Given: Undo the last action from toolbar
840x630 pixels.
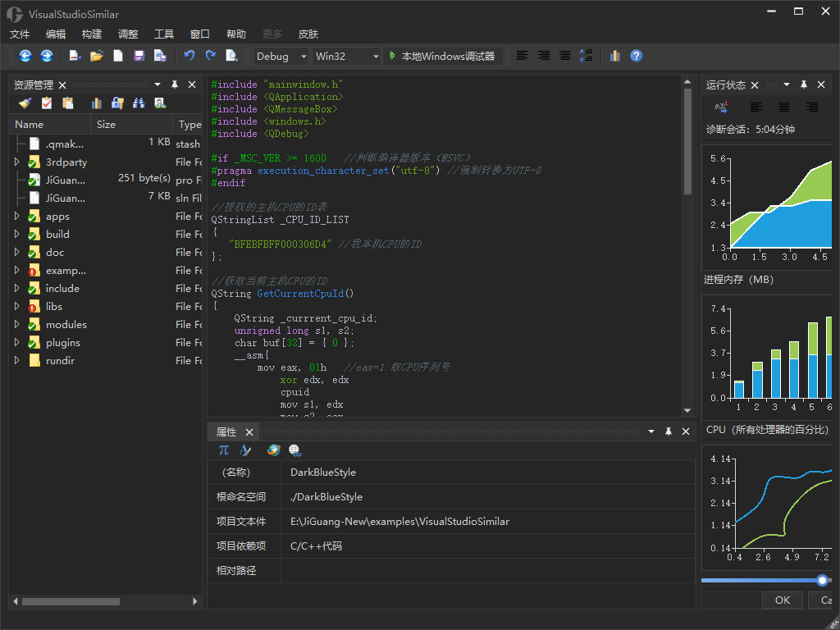Looking at the screenshot, I should [x=189, y=56].
